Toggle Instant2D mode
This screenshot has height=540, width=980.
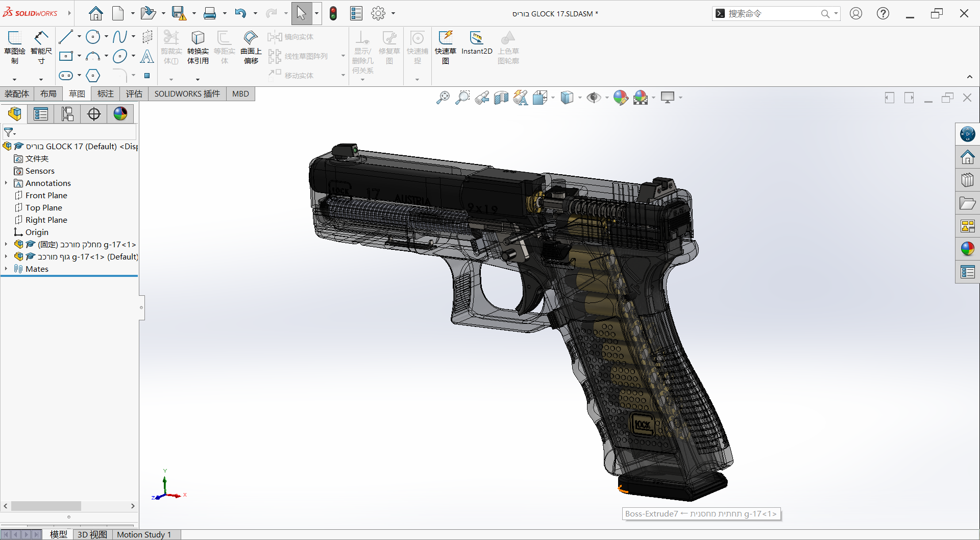point(477,43)
